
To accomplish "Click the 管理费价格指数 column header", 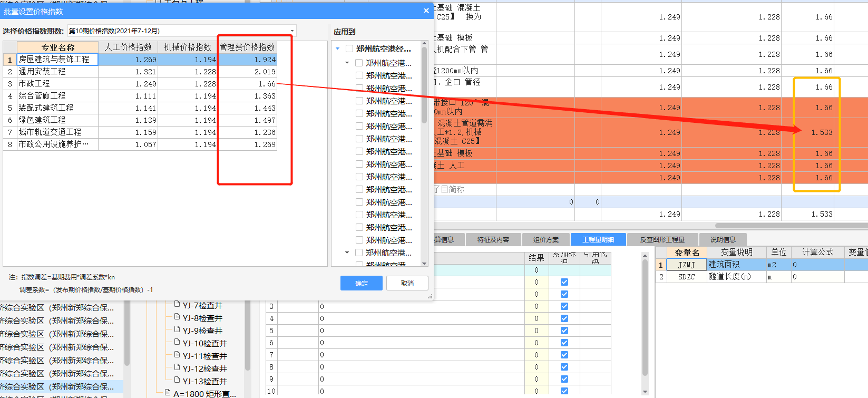I will click(247, 47).
